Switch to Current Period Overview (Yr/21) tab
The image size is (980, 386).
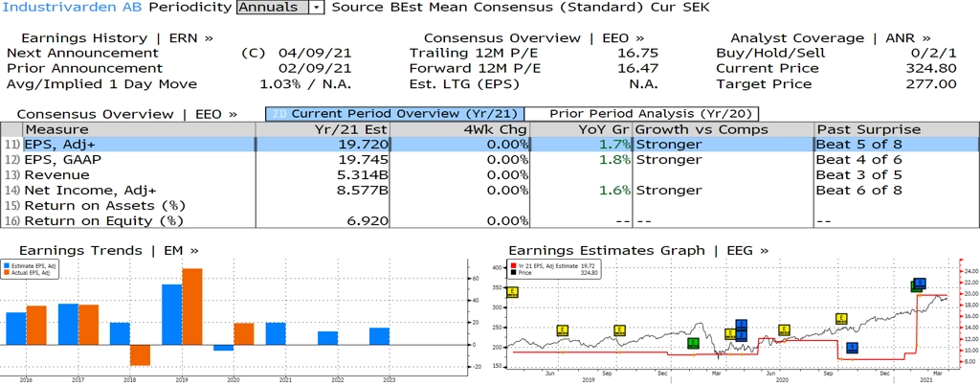(x=393, y=114)
